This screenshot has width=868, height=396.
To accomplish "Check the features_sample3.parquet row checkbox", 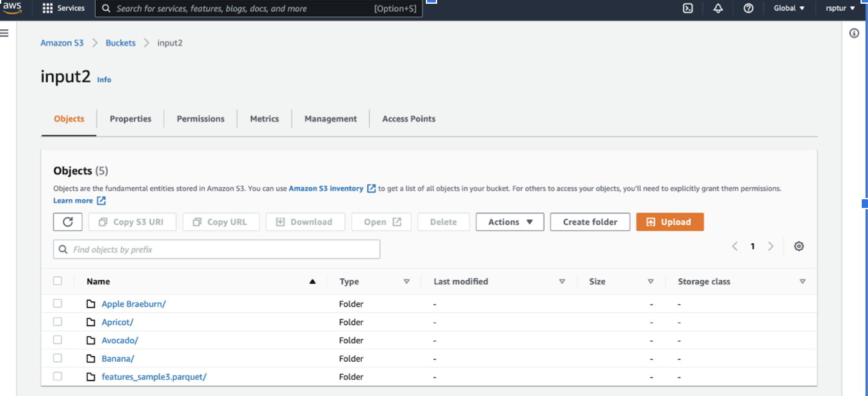I will tap(58, 375).
